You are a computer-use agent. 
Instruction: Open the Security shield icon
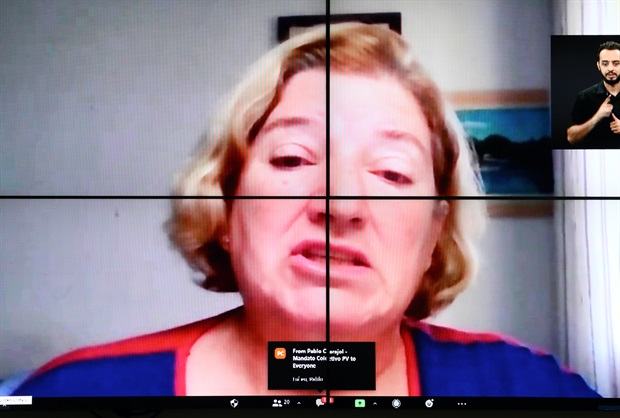click(234, 403)
